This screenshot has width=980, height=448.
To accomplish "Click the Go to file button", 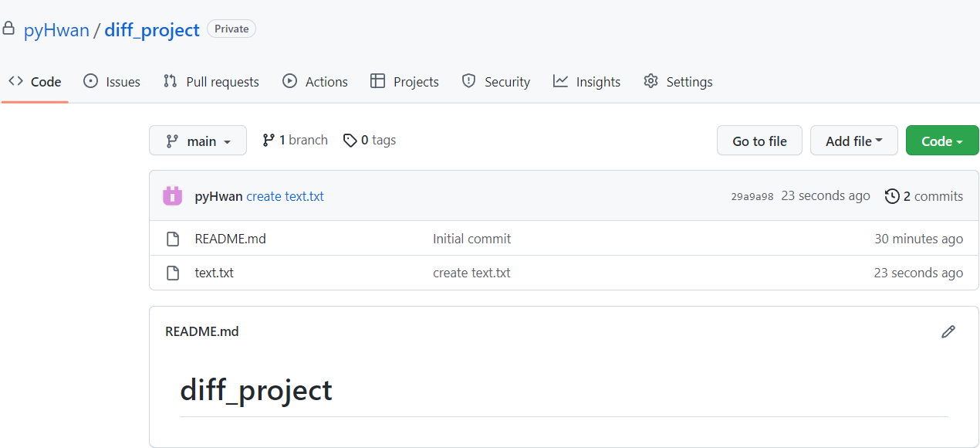I will point(759,141).
